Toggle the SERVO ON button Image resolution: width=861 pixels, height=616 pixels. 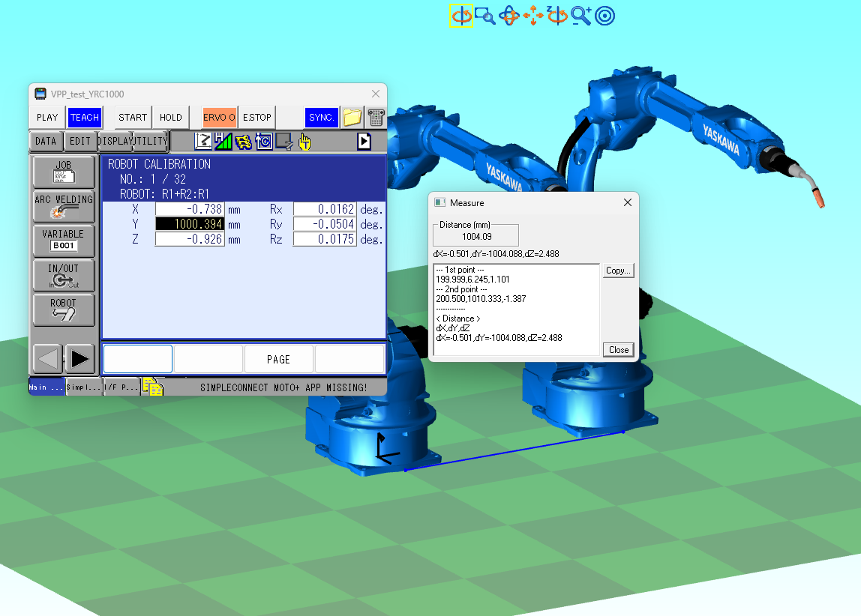pyautogui.click(x=218, y=118)
